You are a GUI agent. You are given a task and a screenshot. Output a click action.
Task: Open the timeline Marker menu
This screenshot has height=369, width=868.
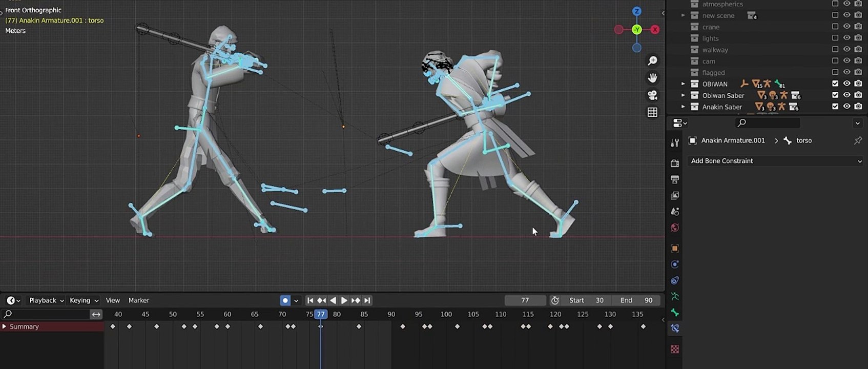pyautogui.click(x=139, y=300)
